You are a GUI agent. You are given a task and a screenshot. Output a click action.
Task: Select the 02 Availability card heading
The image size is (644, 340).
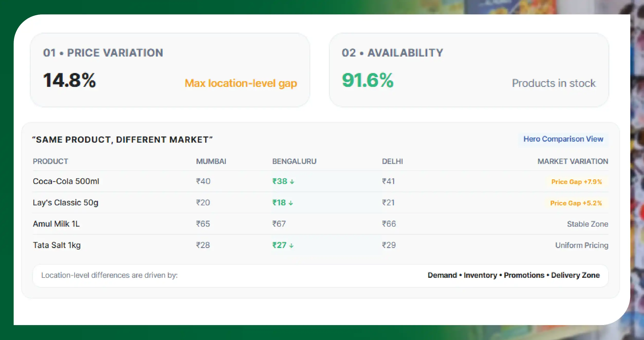pyautogui.click(x=392, y=53)
